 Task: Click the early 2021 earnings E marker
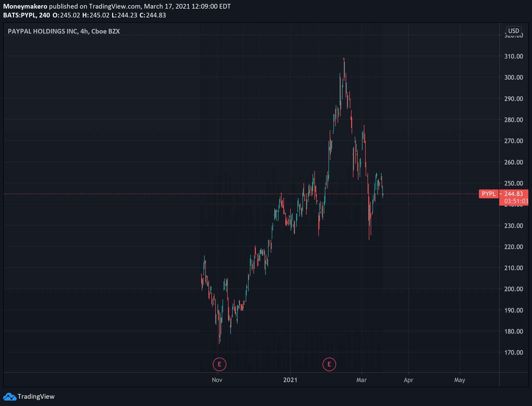pyautogui.click(x=329, y=364)
